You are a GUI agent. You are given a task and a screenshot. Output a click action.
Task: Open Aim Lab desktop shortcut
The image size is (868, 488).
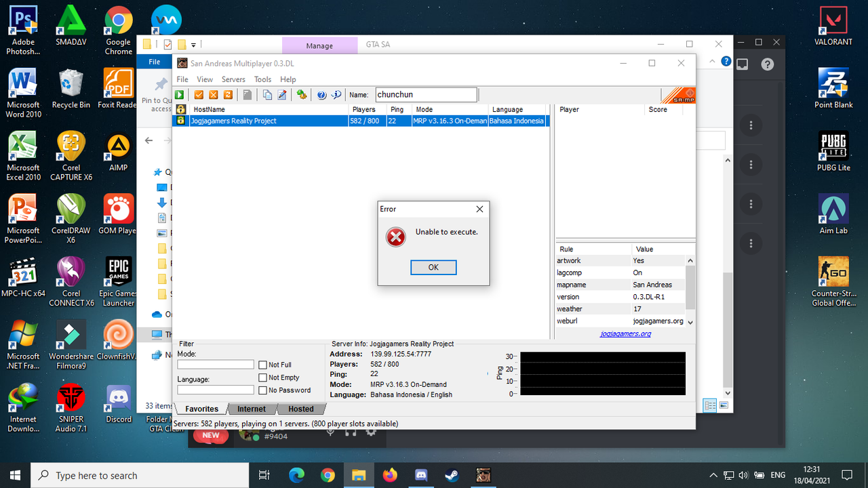[x=833, y=215]
